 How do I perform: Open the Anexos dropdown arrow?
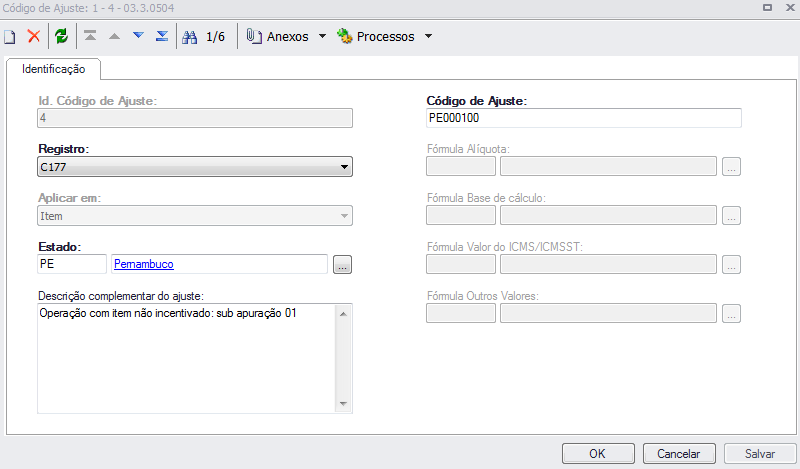(322, 37)
